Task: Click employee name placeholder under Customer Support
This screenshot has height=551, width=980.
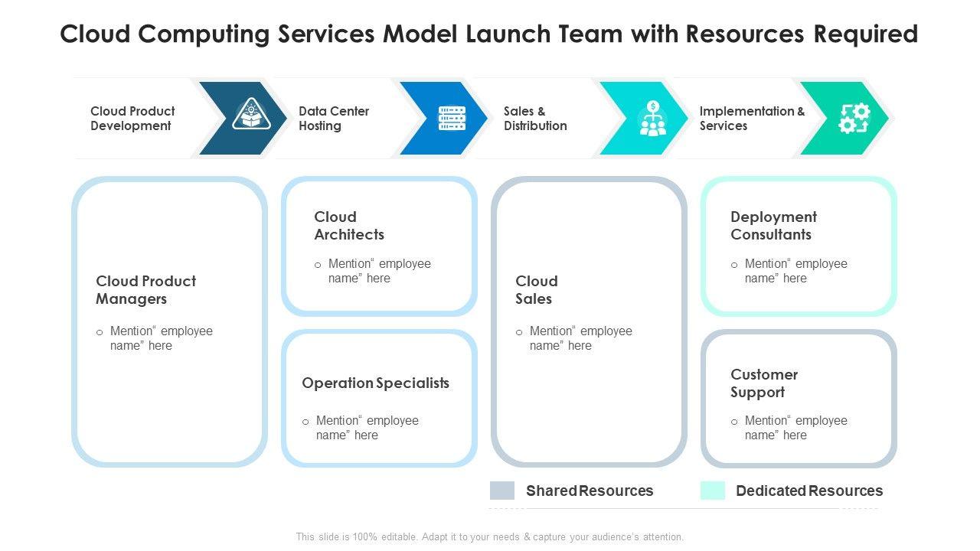Action: click(x=795, y=428)
